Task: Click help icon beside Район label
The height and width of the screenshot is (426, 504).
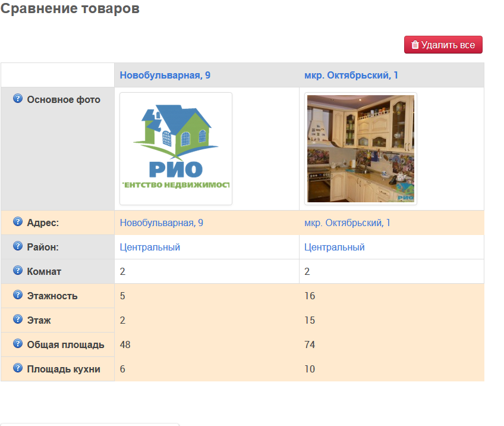Action: pyautogui.click(x=18, y=247)
